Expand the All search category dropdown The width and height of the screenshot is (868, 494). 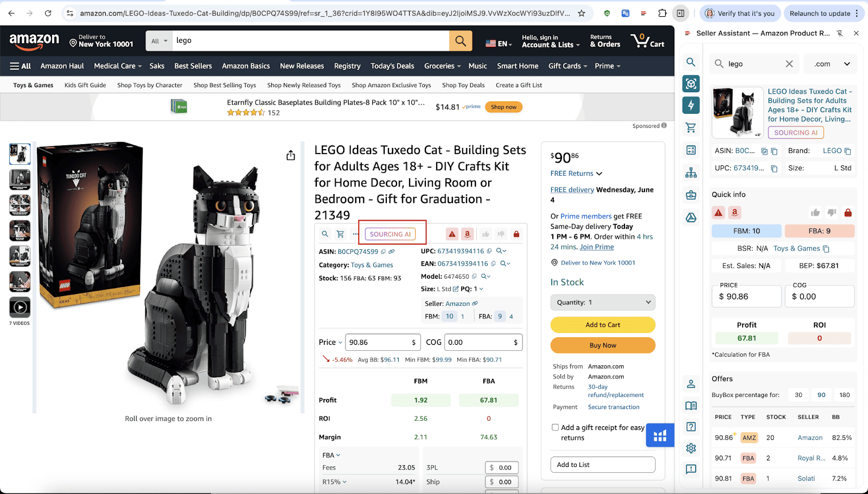coord(157,41)
